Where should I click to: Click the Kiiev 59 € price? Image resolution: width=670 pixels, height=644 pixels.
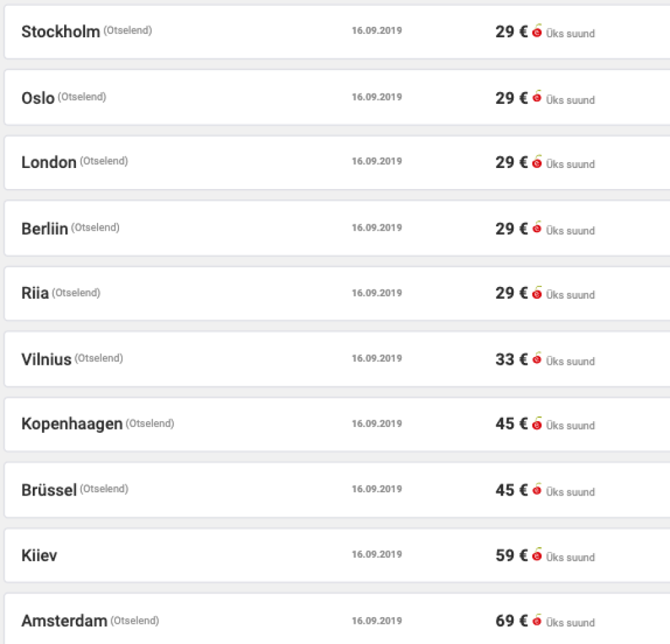pos(511,555)
